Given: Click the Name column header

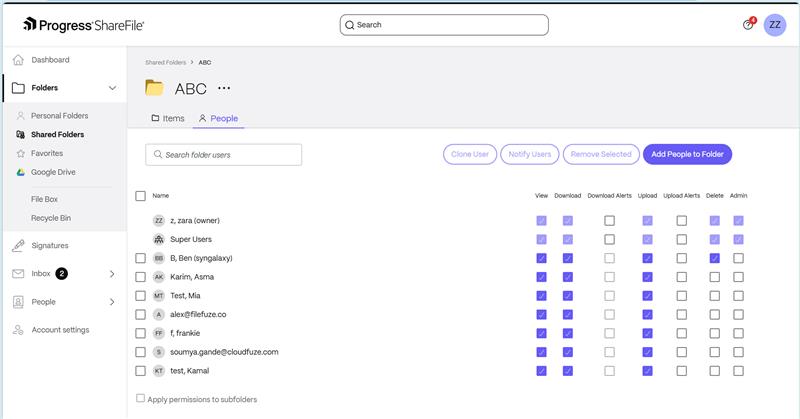Looking at the screenshot, I should (161, 195).
